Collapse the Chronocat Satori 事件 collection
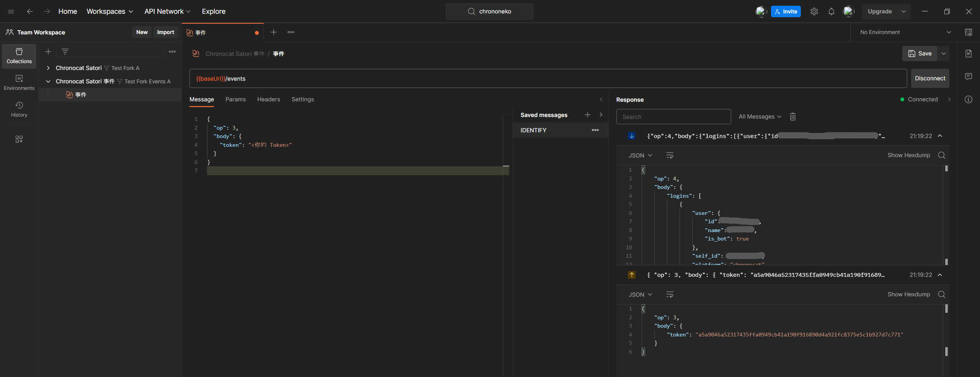The width and height of the screenshot is (980, 377). (48, 81)
